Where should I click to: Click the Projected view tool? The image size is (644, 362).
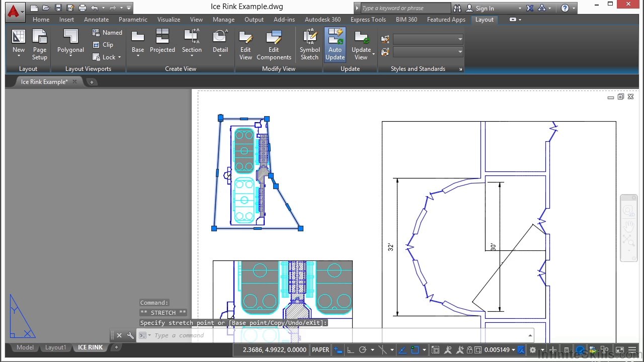click(x=163, y=41)
